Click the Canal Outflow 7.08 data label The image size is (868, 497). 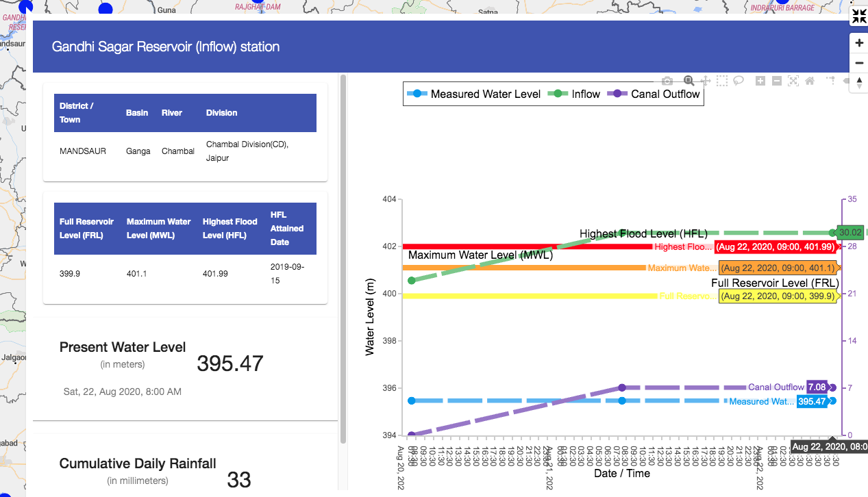tap(817, 387)
